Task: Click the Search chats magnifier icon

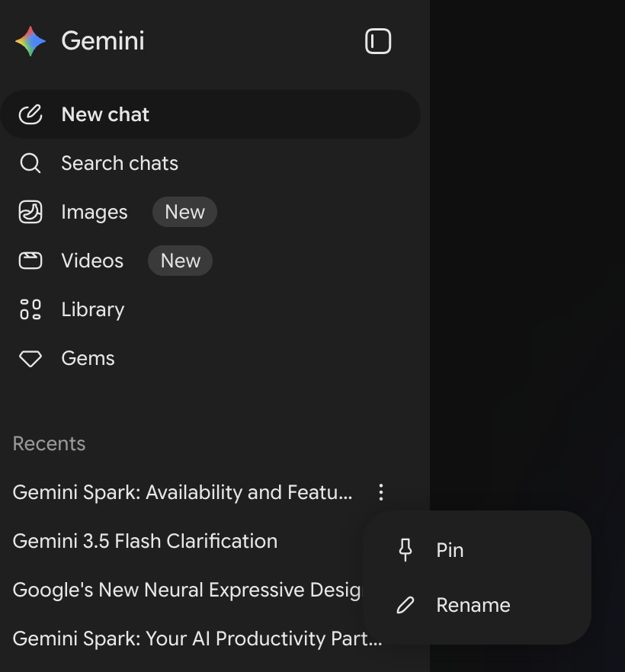Action: (30, 163)
